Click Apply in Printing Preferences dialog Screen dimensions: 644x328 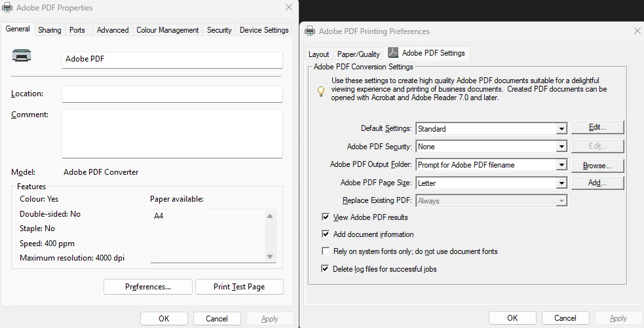point(618,318)
